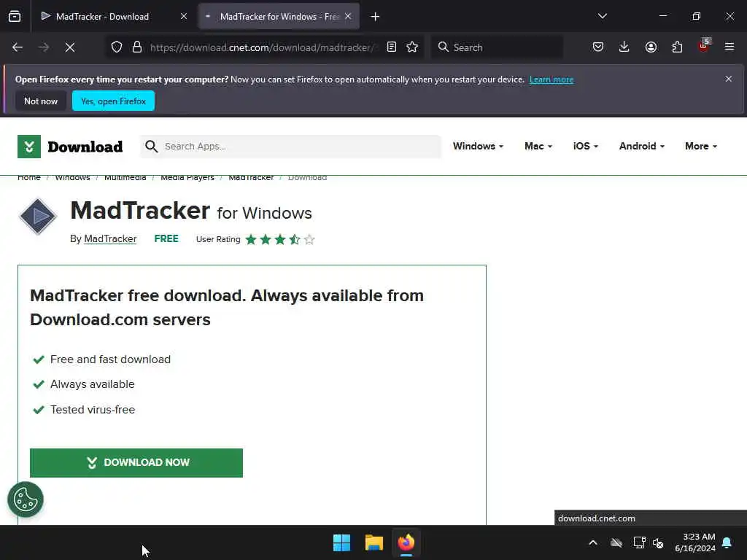Go back to the previous page
The image size is (747, 560).
click(x=18, y=47)
